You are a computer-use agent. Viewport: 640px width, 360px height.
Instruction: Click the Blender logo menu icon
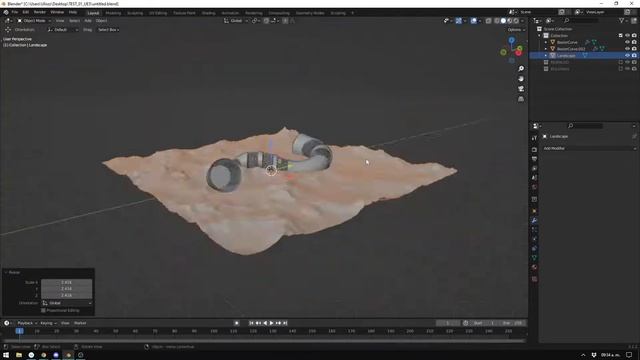(6, 12)
